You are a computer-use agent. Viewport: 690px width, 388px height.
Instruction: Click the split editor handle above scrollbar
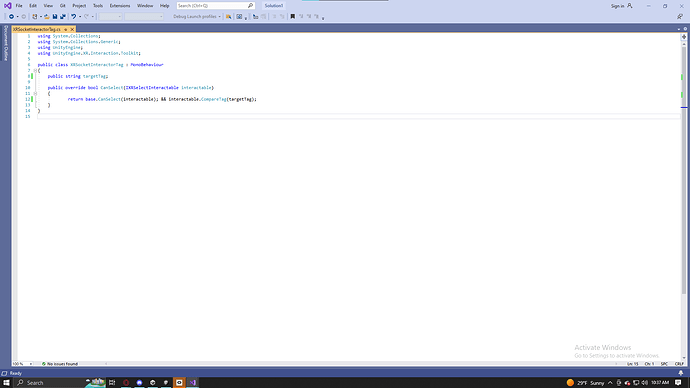(684, 37)
